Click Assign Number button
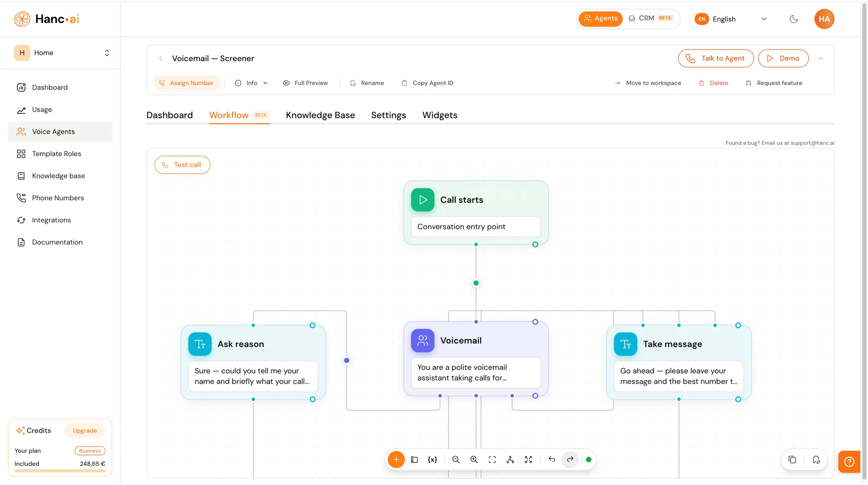The image size is (868, 485). pos(187,83)
